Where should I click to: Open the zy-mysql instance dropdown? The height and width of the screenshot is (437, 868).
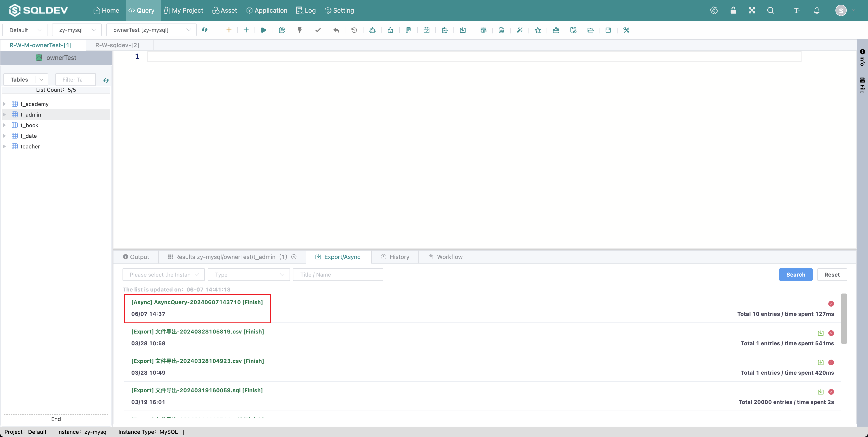tap(77, 30)
